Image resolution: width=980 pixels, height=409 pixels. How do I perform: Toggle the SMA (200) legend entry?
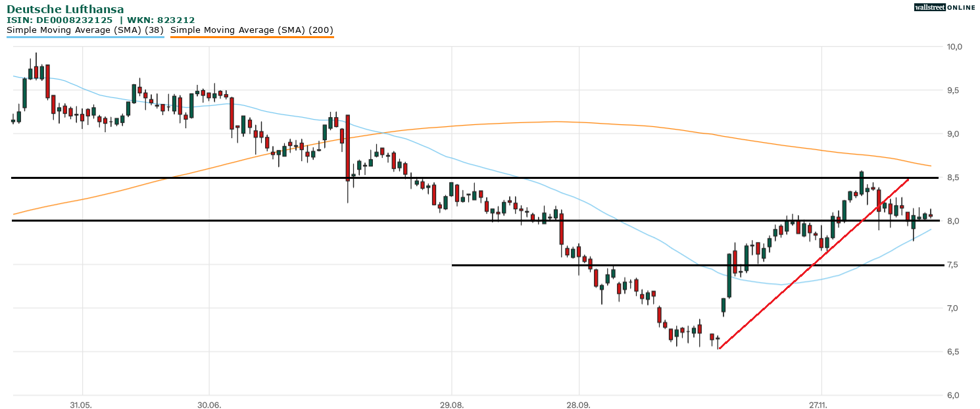pyautogui.click(x=252, y=30)
